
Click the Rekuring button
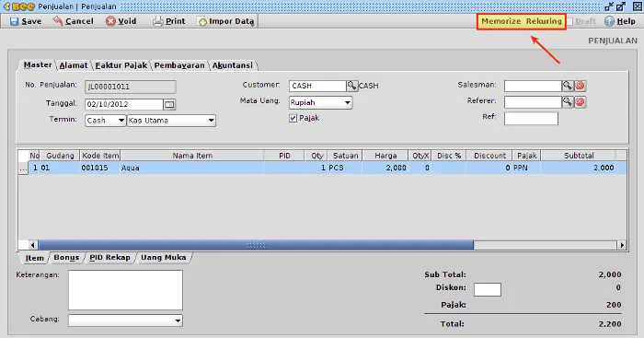[544, 21]
